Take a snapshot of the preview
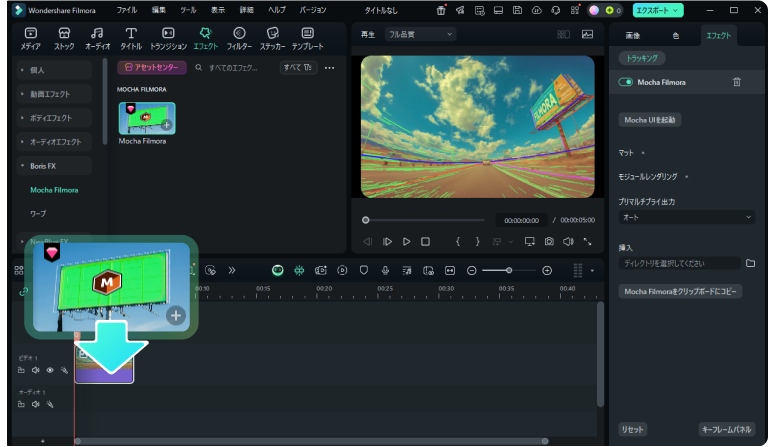Viewport: 768px width, 447px height. coord(549,241)
